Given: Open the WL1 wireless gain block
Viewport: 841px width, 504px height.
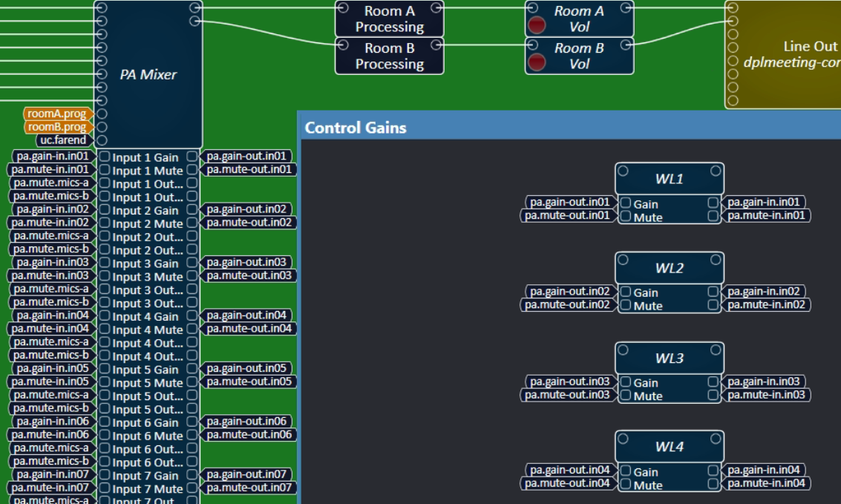Looking at the screenshot, I should (668, 178).
